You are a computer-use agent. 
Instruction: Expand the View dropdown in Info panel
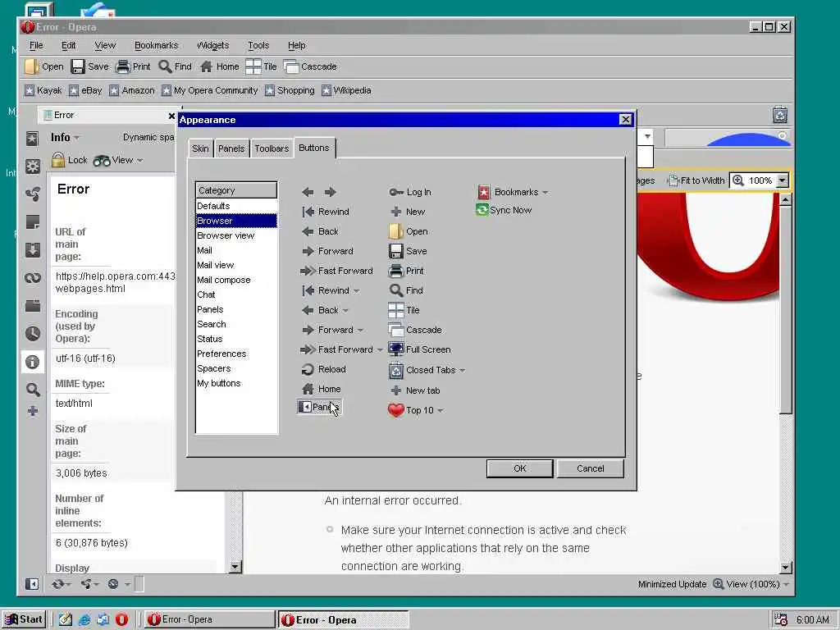(x=118, y=160)
